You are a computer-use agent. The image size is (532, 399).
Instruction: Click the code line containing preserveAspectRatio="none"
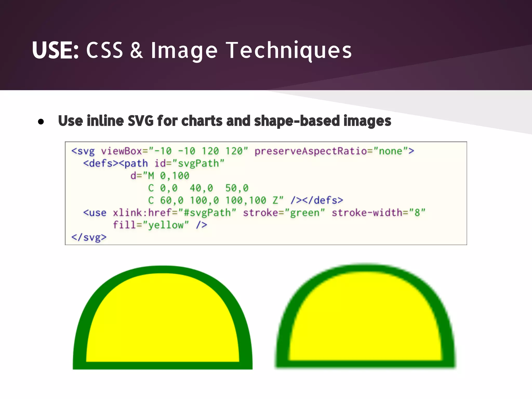tap(243, 151)
